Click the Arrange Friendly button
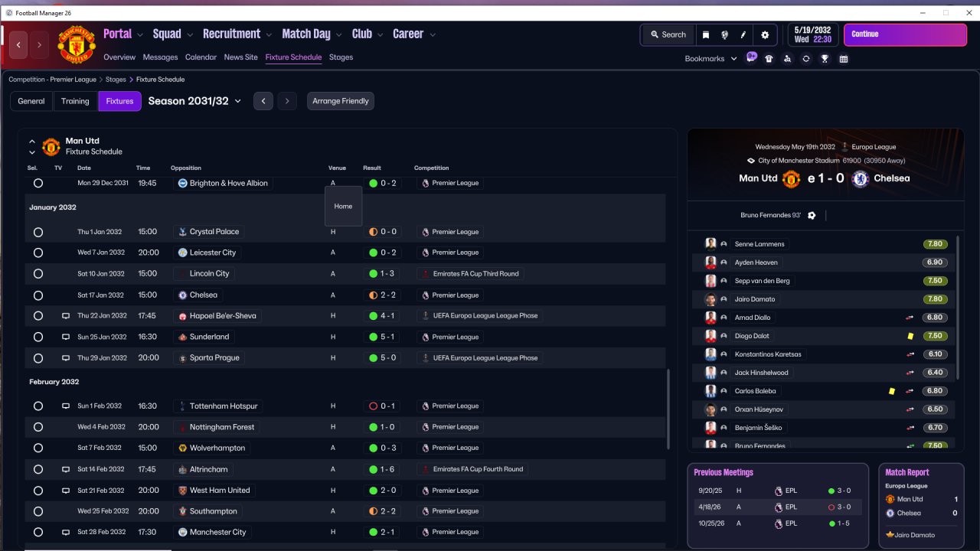Viewport: 980px width, 551px height. (x=341, y=101)
